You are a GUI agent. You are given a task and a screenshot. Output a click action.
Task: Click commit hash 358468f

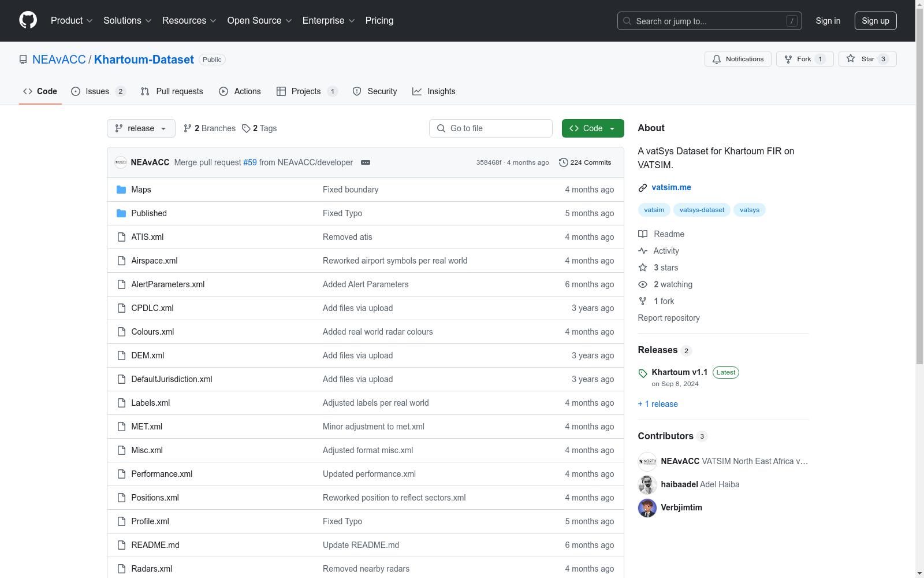[489, 162]
